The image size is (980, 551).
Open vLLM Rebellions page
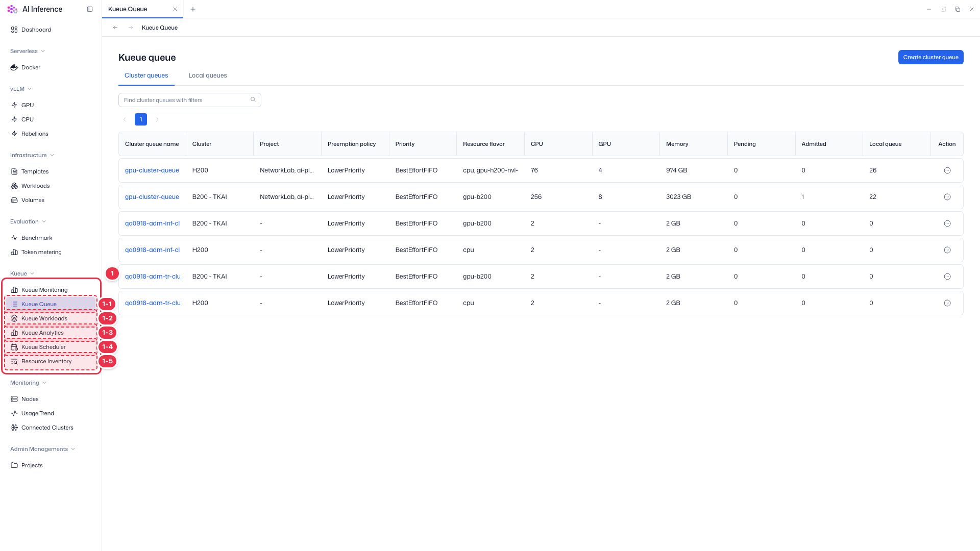pos(30,134)
